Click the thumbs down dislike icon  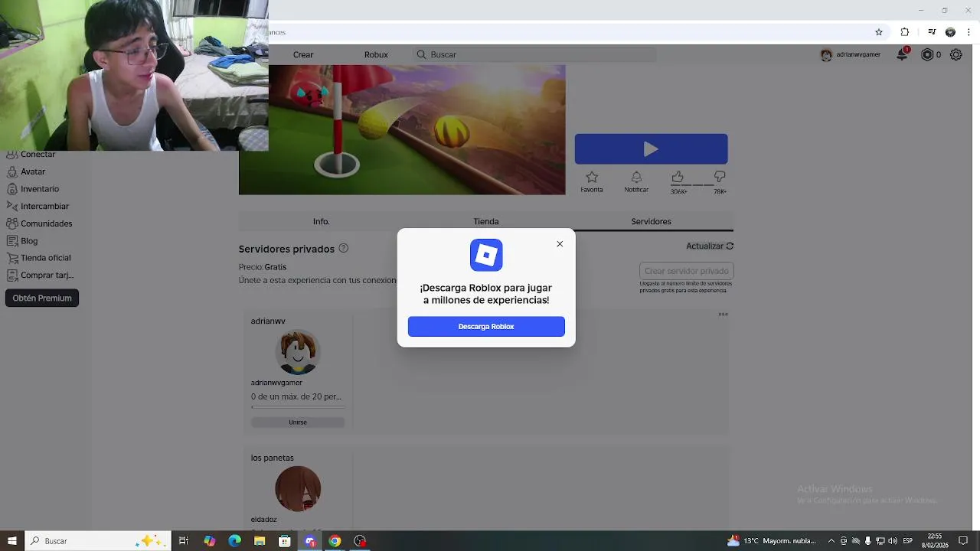coord(720,178)
